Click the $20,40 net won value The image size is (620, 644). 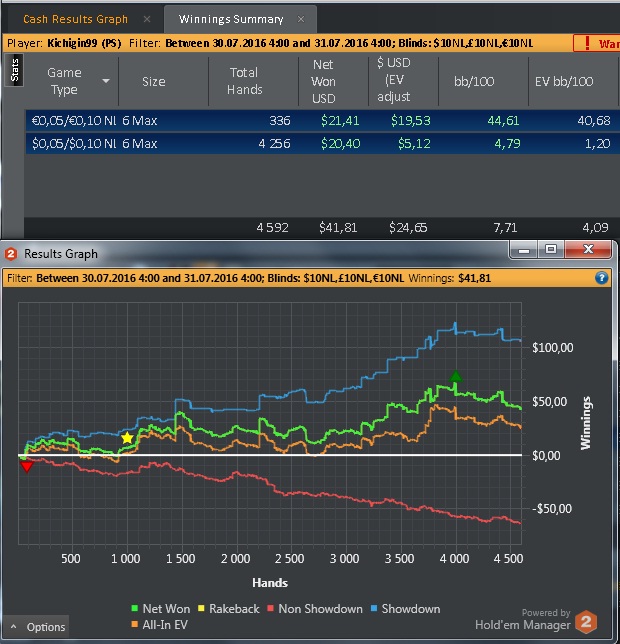click(340, 143)
